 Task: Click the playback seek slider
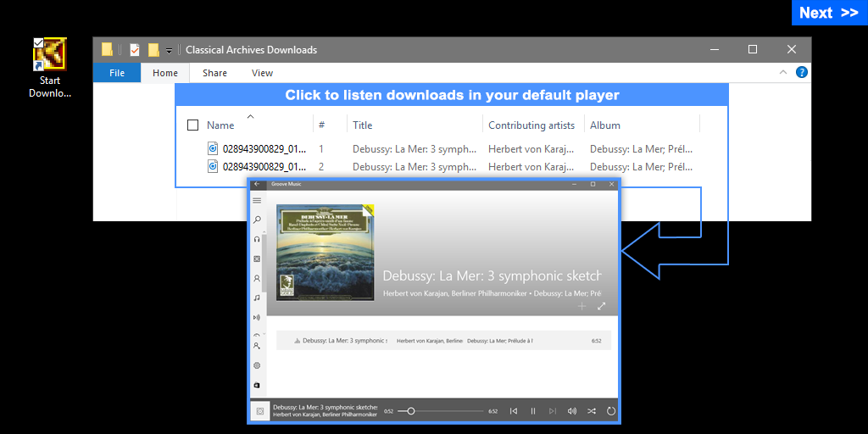pos(441,411)
